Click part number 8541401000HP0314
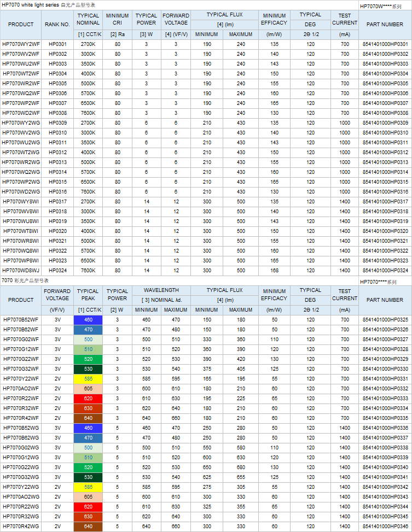 point(385,172)
